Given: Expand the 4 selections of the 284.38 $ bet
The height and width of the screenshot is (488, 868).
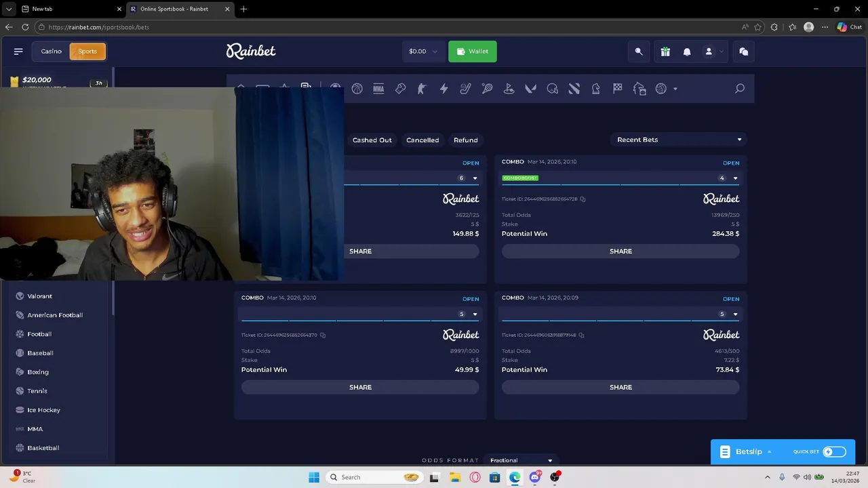Looking at the screenshot, I should 735,178.
